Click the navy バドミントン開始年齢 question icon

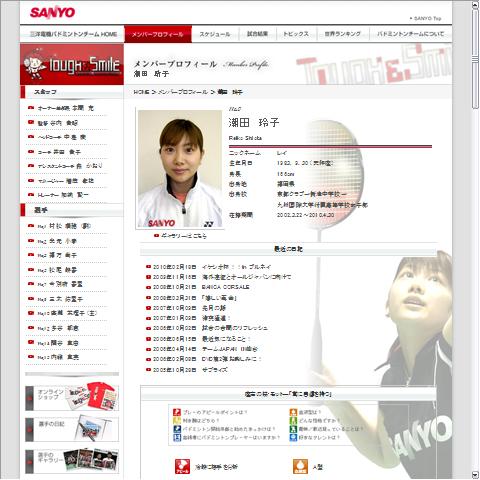coord(177,429)
